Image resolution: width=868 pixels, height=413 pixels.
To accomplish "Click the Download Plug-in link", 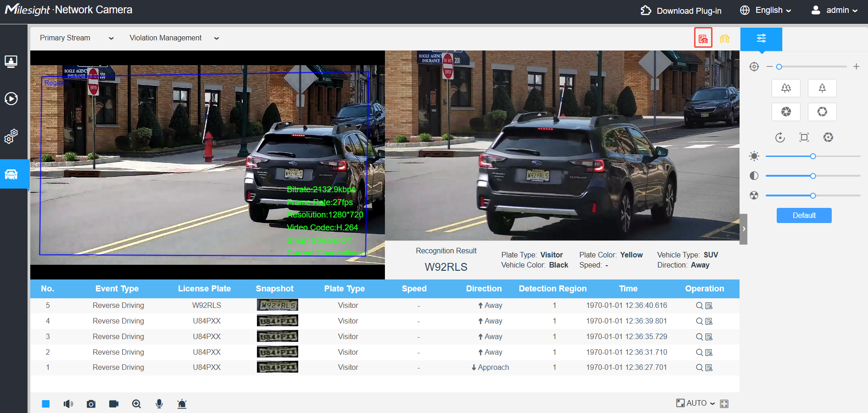I will coord(681,11).
